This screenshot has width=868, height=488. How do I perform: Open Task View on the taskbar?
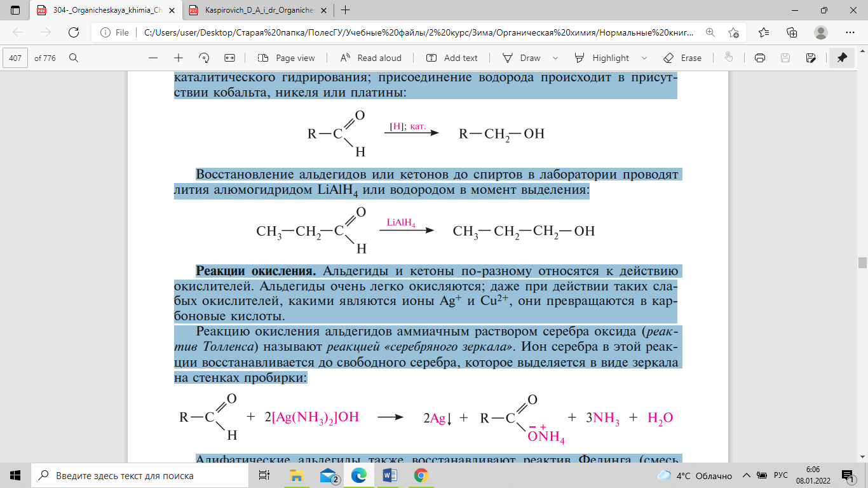click(264, 475)
